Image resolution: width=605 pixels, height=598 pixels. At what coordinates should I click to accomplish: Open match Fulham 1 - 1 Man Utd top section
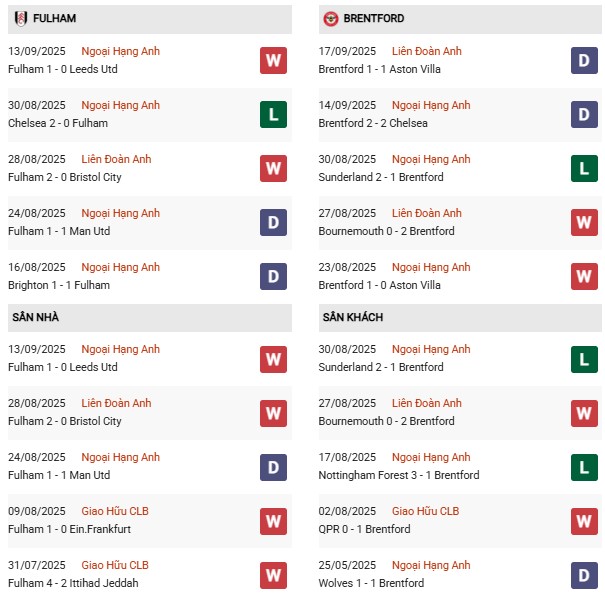tap(59, 231)
